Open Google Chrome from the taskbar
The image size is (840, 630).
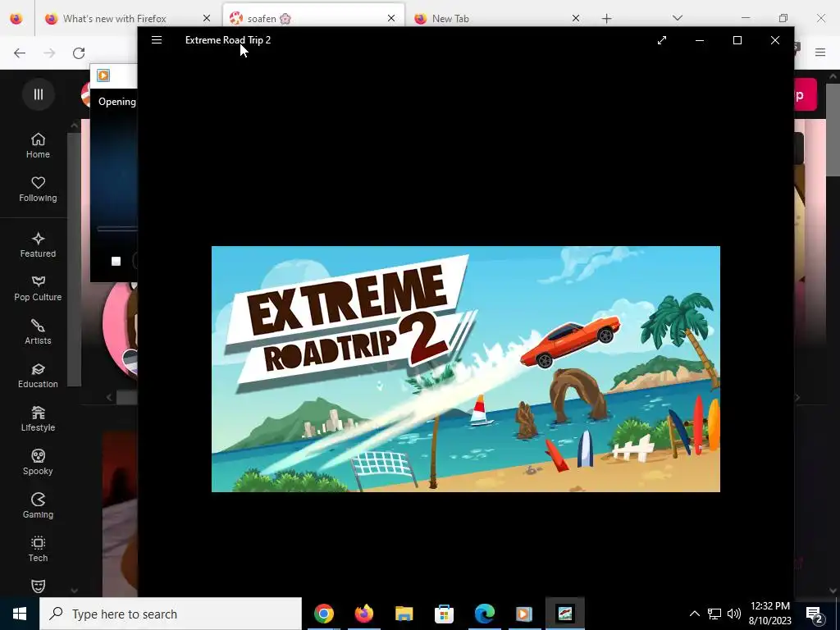coord(323,614)
